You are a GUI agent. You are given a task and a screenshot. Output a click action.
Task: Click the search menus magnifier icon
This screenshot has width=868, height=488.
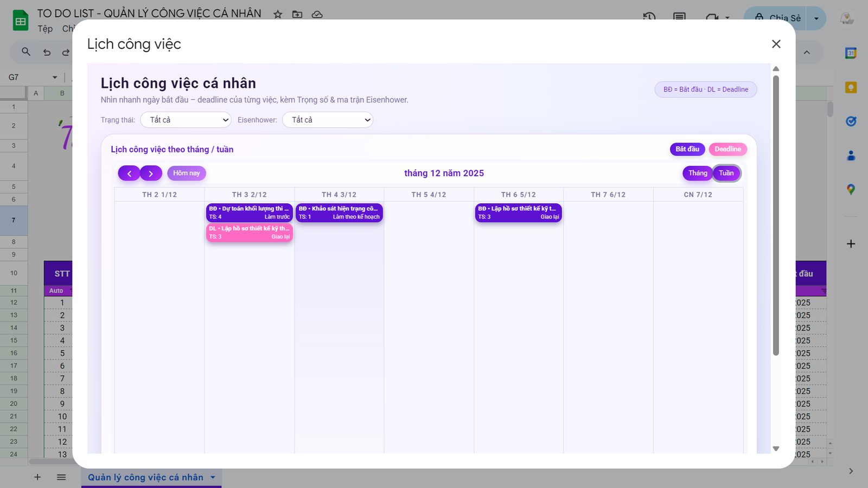coord(25,52)
